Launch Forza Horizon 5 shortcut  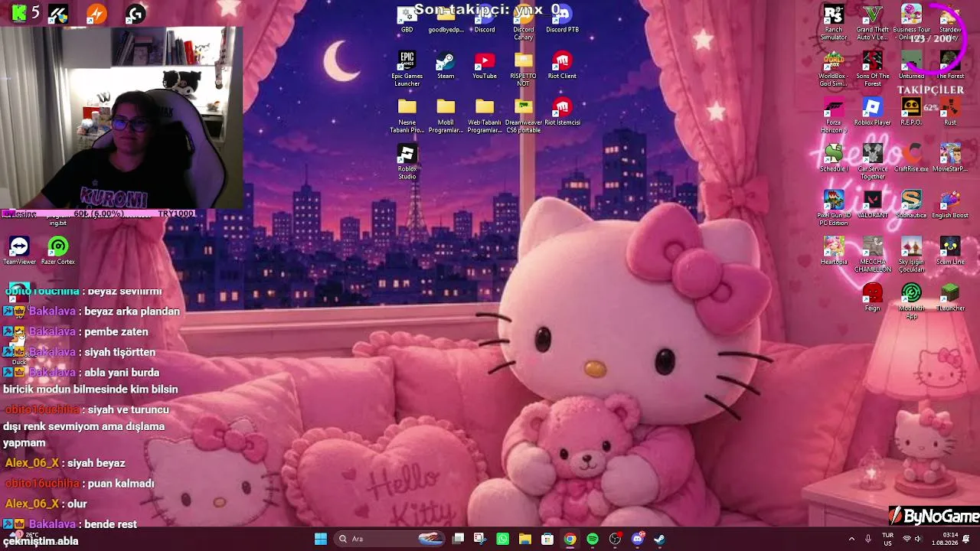834,116
